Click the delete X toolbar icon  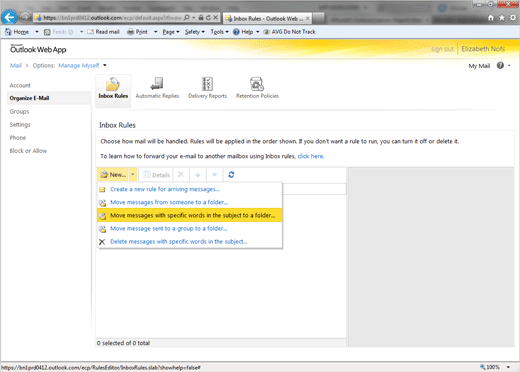181,174
